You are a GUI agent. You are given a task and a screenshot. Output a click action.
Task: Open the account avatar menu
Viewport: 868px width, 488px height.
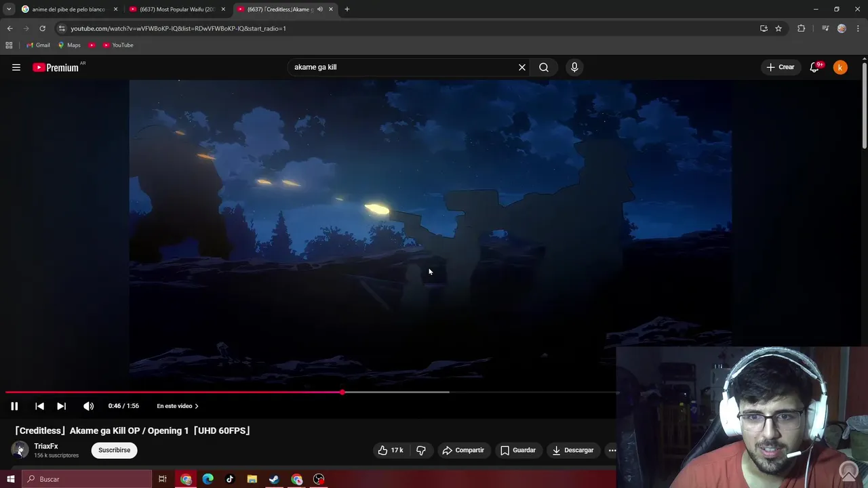[x=840, y=67]
